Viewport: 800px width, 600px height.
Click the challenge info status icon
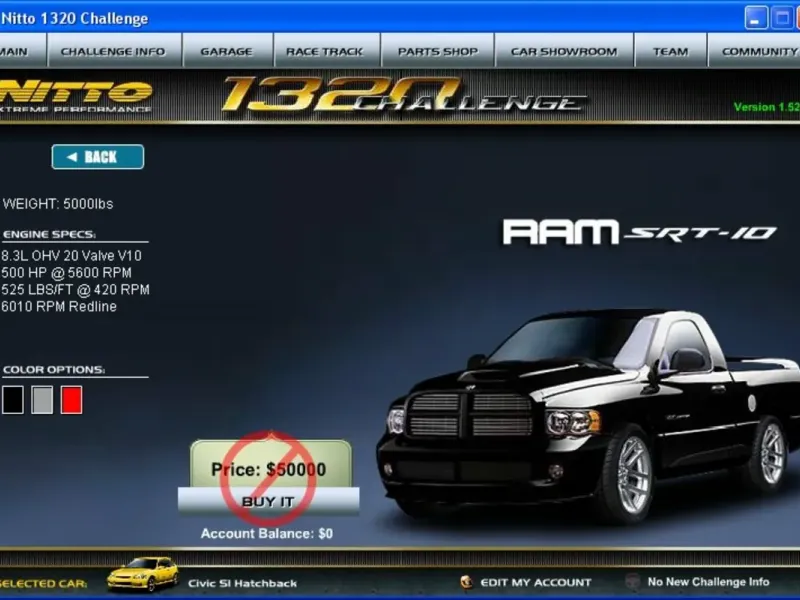(x=633, y=581)
